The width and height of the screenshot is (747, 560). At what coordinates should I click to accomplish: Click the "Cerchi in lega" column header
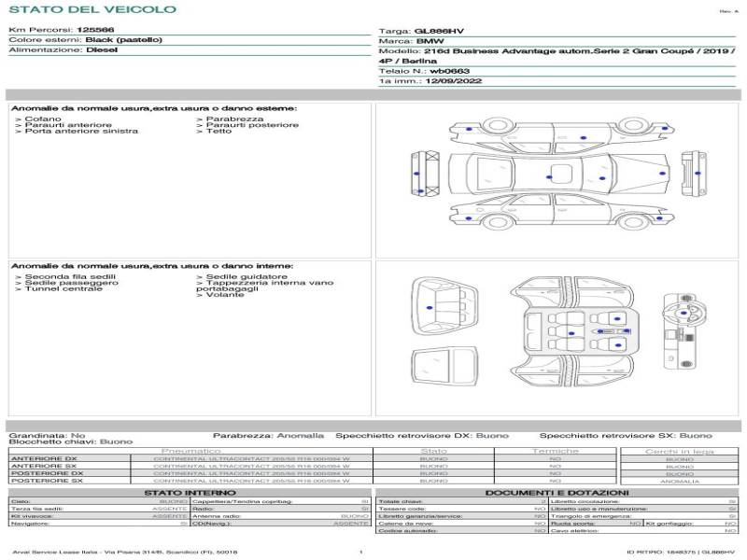(x=680, y=452)
